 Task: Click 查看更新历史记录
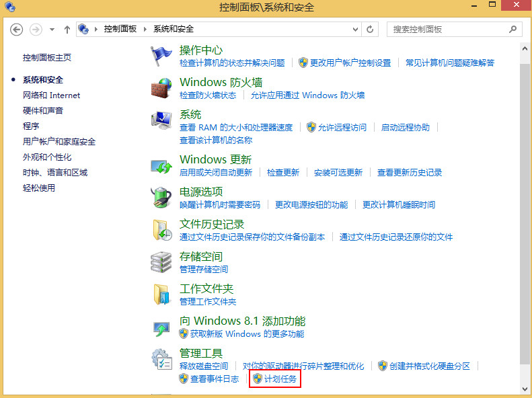410,173
